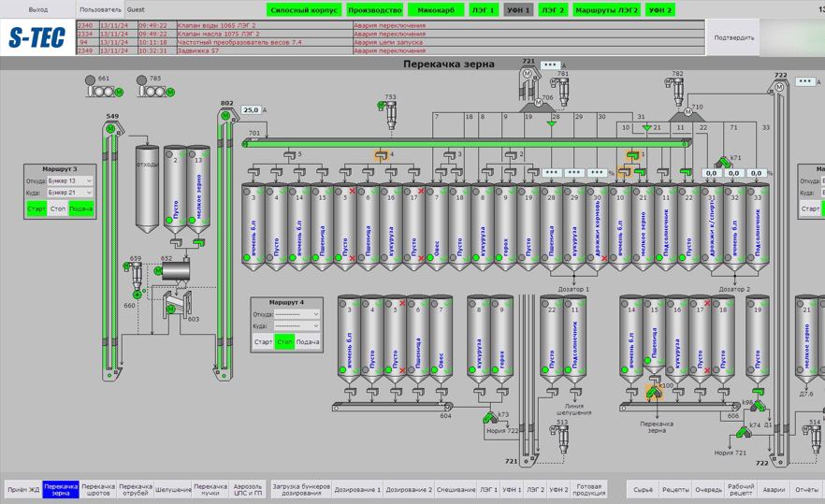Select alarm row Клапан воды 1065 ЛЭГ 2
Image resolution: width=825 pixels, height=504 pixels.
click(x=390, y=25)
